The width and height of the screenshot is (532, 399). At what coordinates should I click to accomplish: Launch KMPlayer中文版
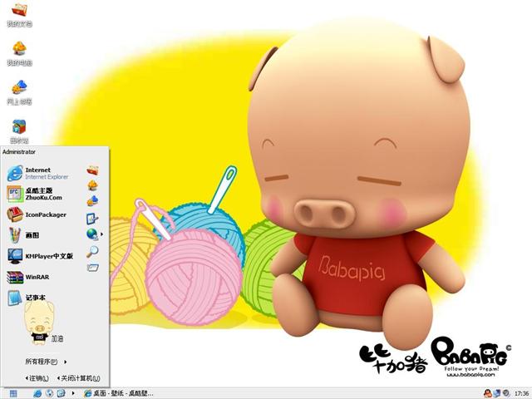point(40,256)
